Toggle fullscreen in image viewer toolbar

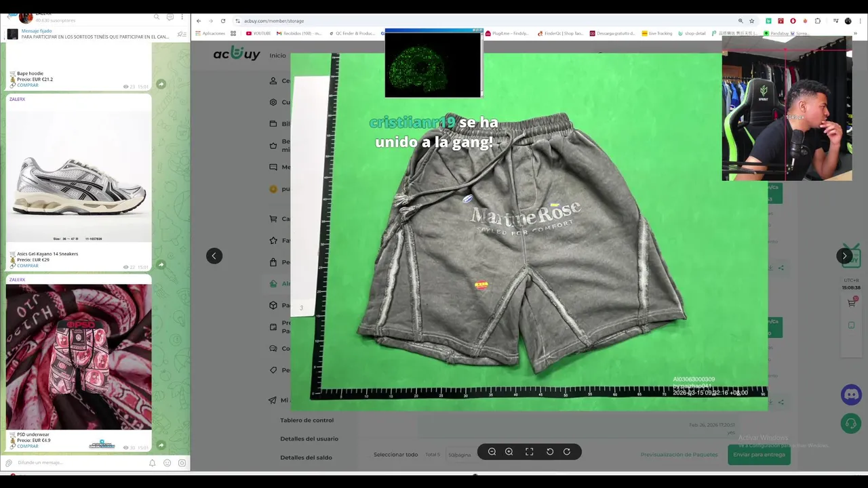530,452
